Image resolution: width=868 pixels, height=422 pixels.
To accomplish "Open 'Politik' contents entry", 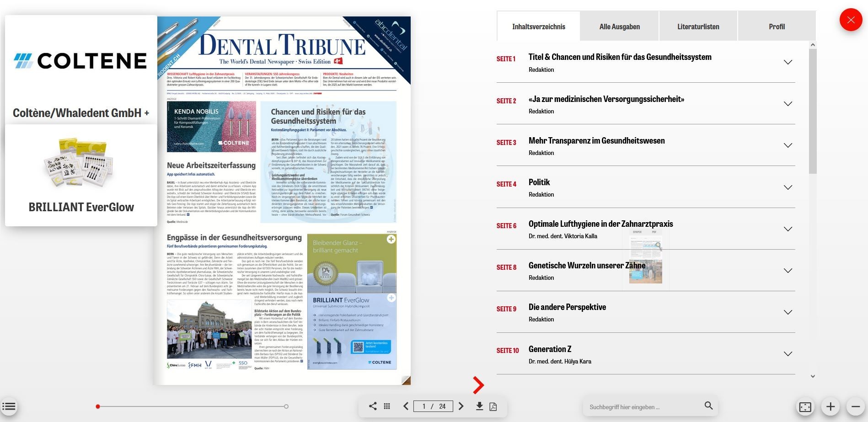I will (539, 182).
